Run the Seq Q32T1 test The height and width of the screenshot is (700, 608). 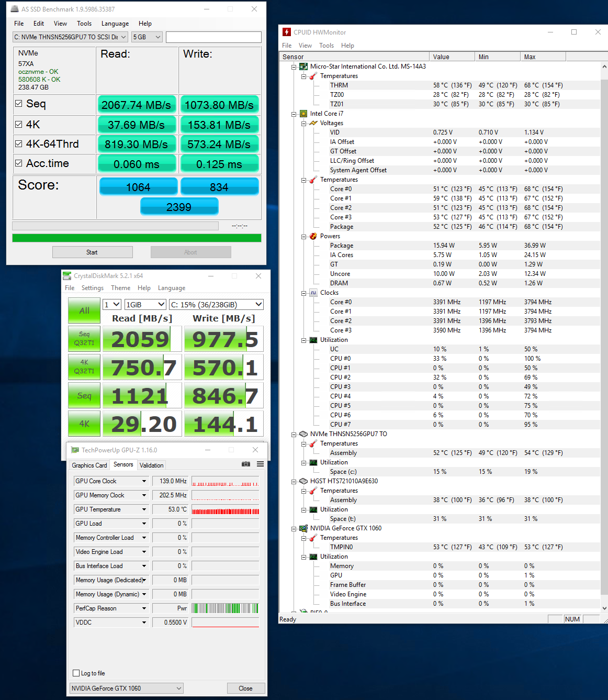84,339
